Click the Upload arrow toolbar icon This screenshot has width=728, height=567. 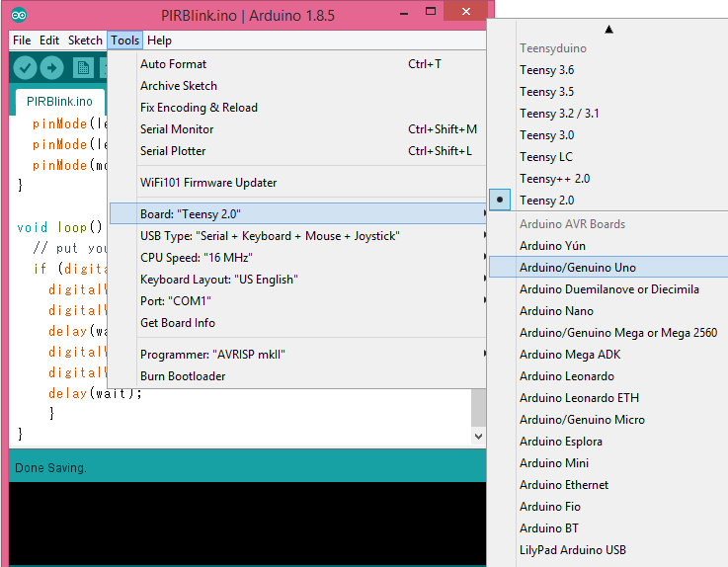(51, 68)
